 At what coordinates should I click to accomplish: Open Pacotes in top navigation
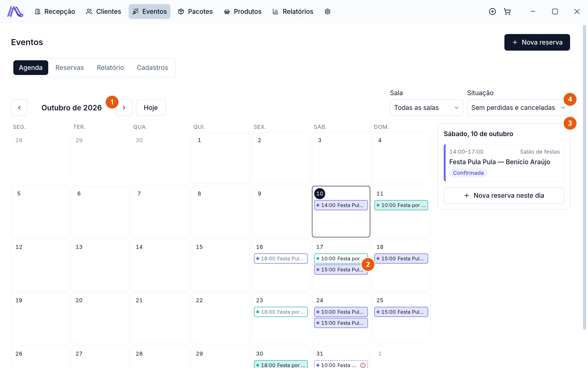click(195, 11)
